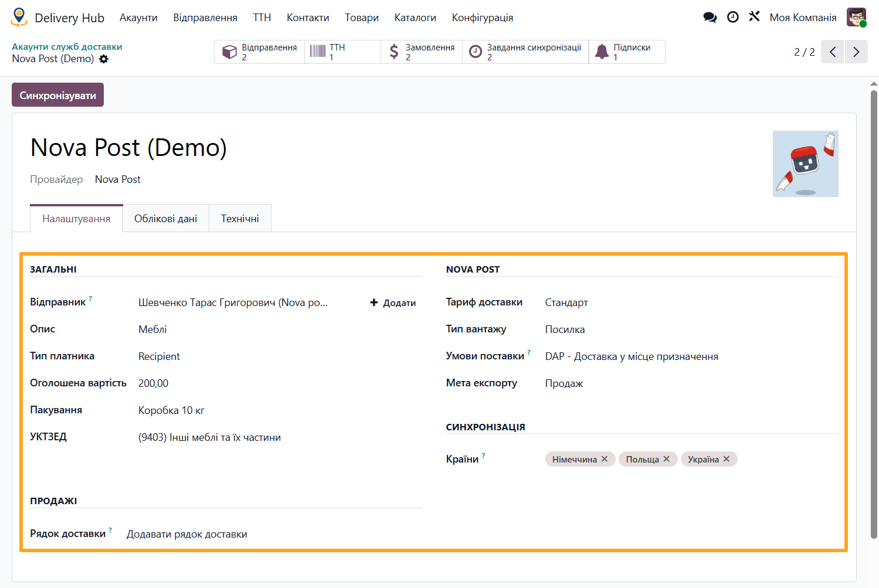Open Моя Компанія company switcher
879x588 pixels.
click(803, 18)
